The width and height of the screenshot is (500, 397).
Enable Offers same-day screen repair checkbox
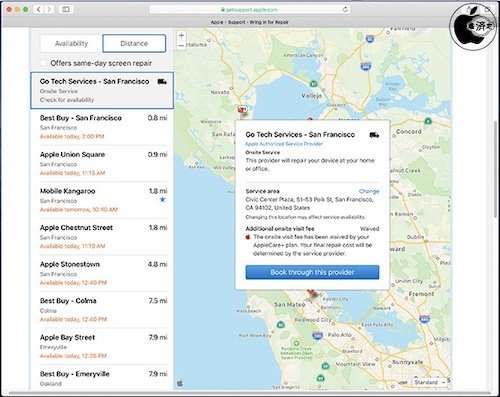coord(43,63)
